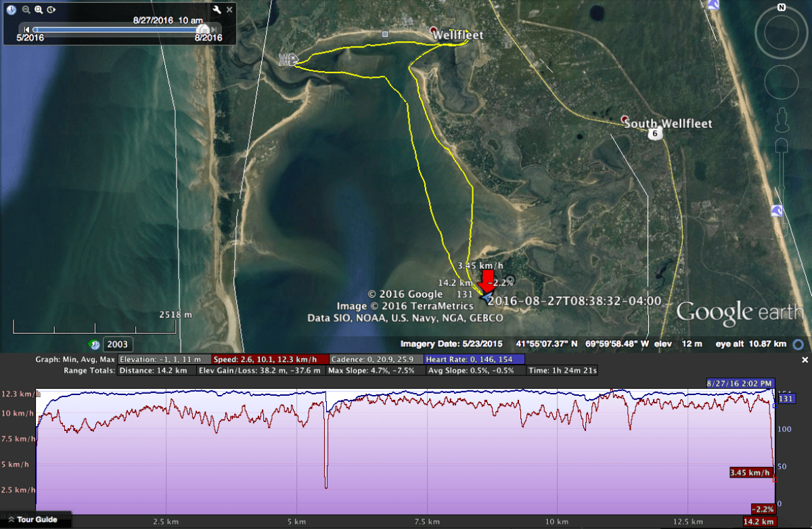Step time slider to previous date
The width and height of the screenshot is (812, 529).
pyautogui.click(x=26, y=30)
